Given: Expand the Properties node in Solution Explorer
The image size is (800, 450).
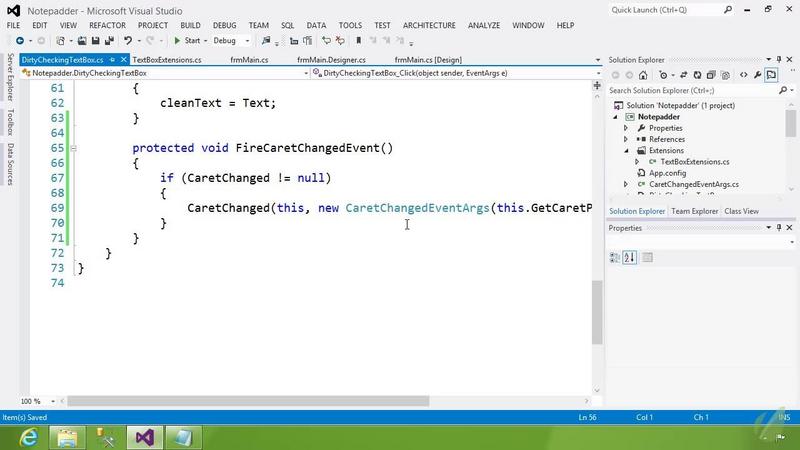Looking at the screenshot, I should click(626, 128).
